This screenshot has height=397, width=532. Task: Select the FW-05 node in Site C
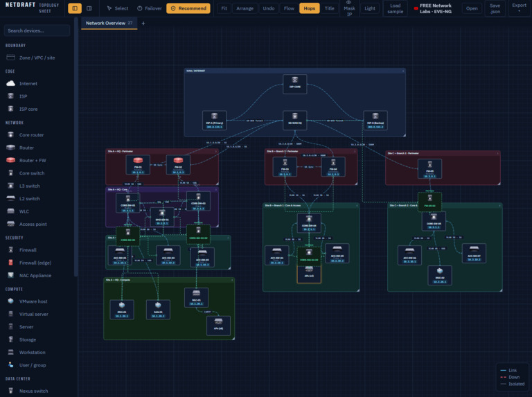pyautogui.click(x=430, y=168)
